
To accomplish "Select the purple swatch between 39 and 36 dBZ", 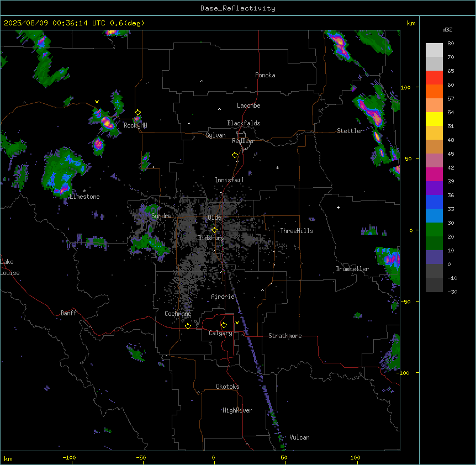I will pyautogui.click(x=434, y=188).
